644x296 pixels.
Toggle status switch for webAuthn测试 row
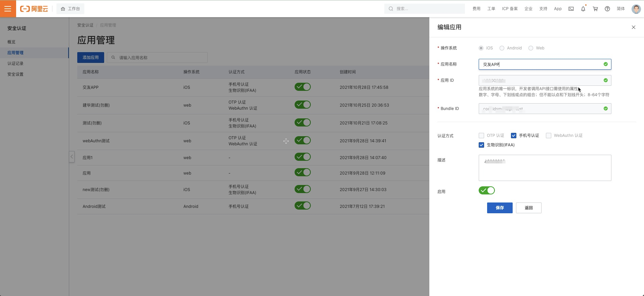[x=303, y=140]
